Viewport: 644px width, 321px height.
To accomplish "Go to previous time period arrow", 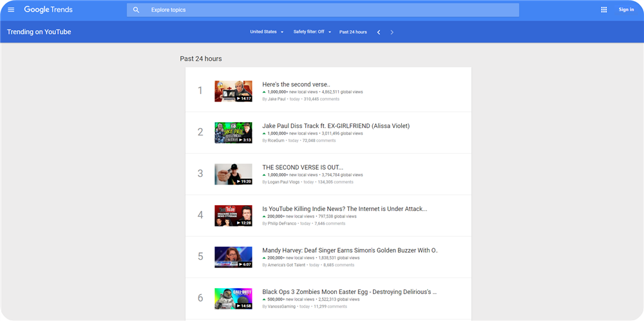I will 379,32.
